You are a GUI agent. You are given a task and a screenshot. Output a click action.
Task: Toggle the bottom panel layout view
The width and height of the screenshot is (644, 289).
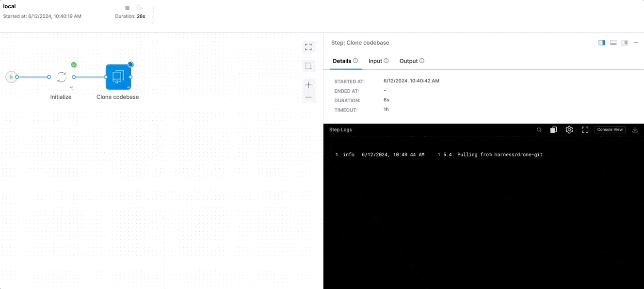(x=613, y=42)
